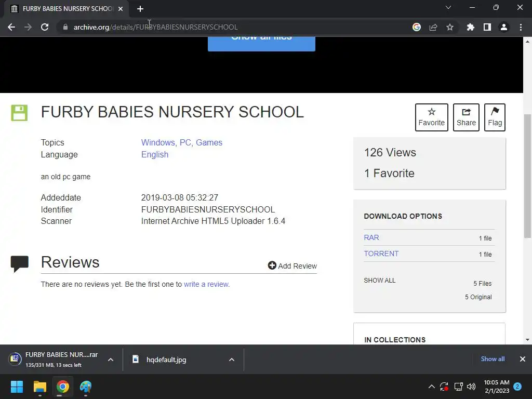This screenshot has width=532, height=399.
Task: Open the Games topic link
Action: point(209,142)
